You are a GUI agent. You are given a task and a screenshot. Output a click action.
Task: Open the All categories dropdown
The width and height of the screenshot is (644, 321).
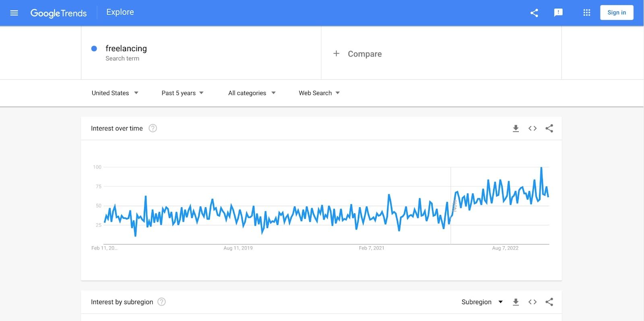tap(252, 93)
